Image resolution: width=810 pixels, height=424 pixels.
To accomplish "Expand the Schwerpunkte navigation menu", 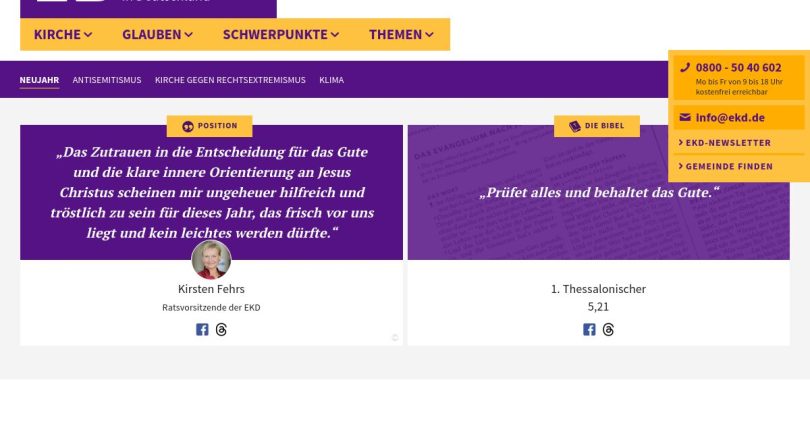I will [281, 34].
